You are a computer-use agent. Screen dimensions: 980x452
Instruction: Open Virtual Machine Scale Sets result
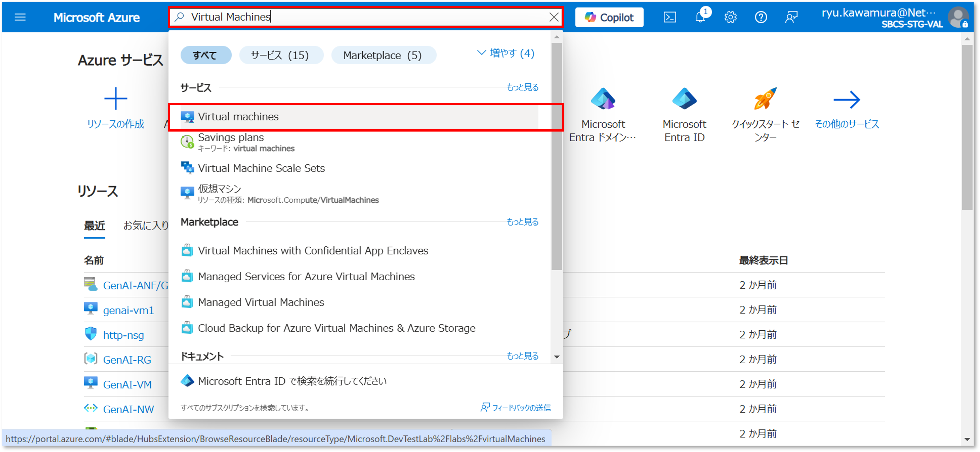click(x=359, y=168)
